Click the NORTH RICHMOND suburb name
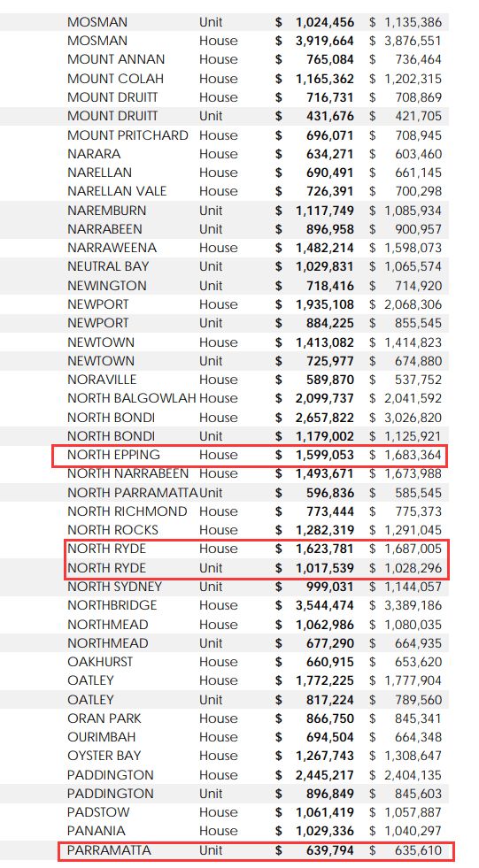 (x=127, y=511)
